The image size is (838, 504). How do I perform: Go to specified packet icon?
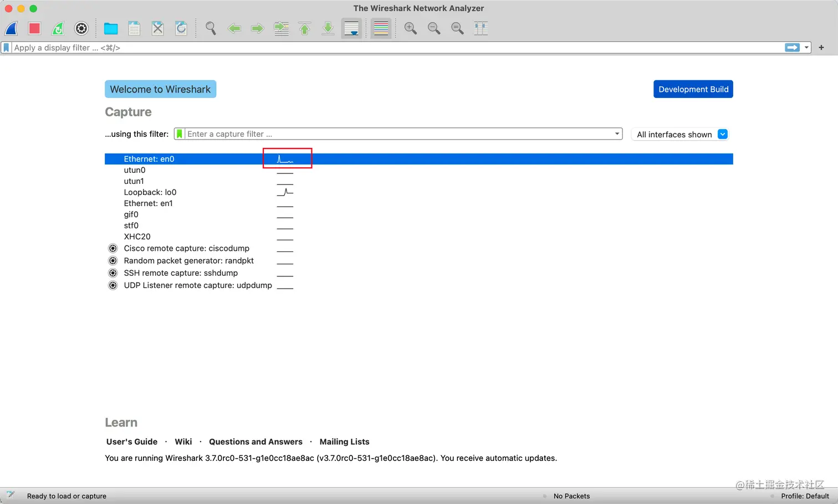(282, 28)
